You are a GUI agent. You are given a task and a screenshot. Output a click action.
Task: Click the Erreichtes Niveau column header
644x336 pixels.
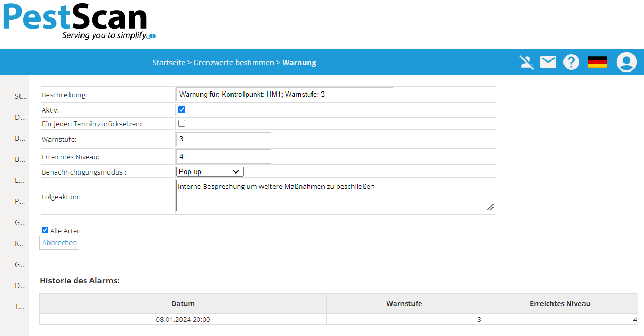click(560, 303)
